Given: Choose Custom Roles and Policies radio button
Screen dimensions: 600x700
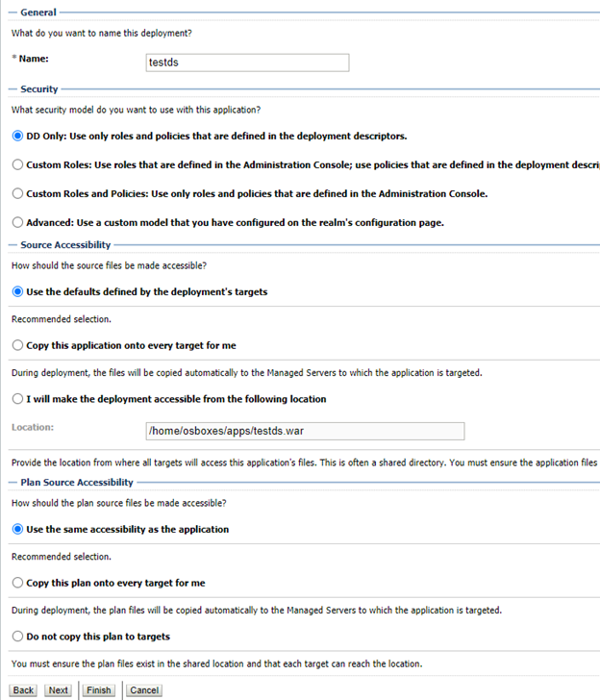Looking at the screenshot, I should (x=17, y=193).
